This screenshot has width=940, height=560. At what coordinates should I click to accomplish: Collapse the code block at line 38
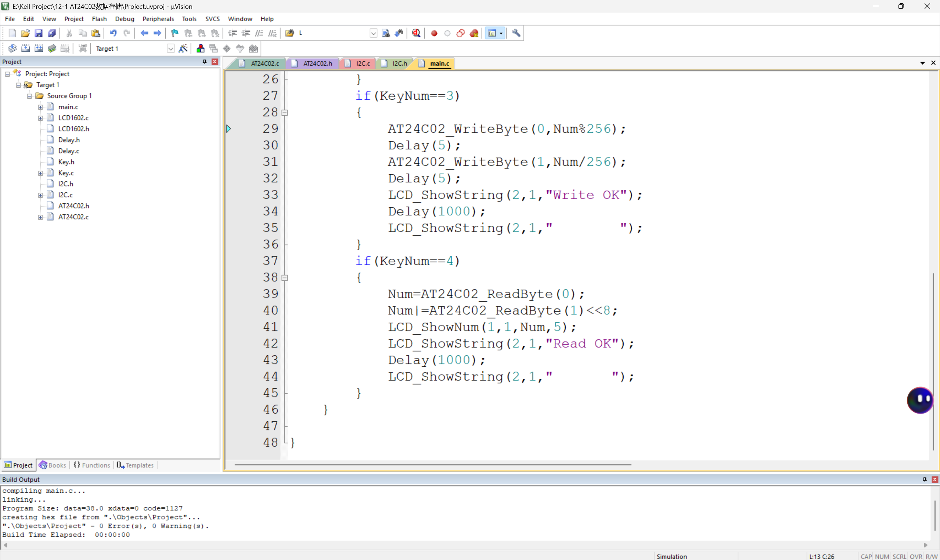click(x=285, y=278)
